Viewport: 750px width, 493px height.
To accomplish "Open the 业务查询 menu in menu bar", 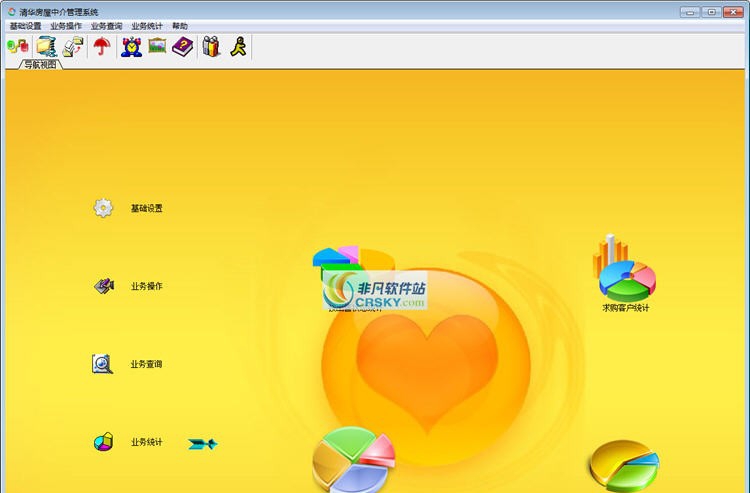I will (106, 26).
